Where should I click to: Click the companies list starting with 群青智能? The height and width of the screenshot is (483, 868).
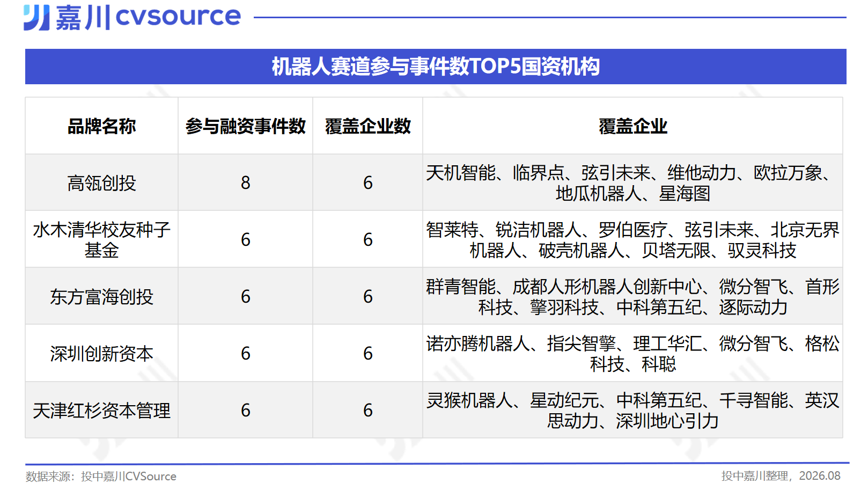click(x=632, y=297)
